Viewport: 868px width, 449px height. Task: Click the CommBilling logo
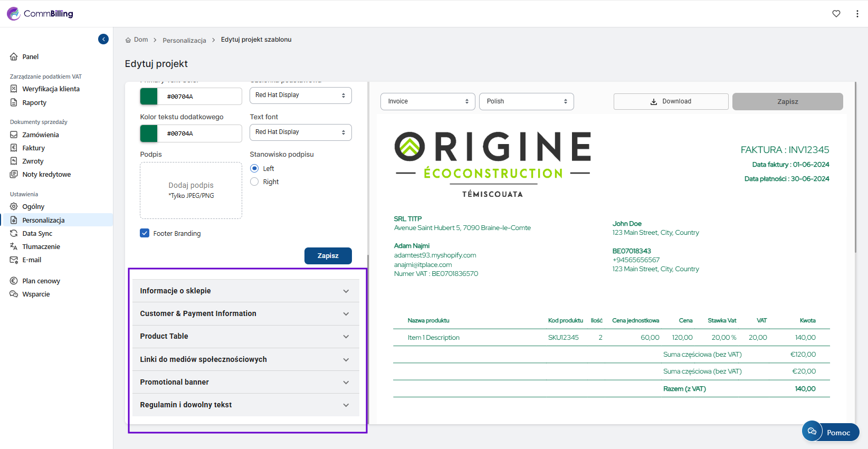click(x=40, y=14)
